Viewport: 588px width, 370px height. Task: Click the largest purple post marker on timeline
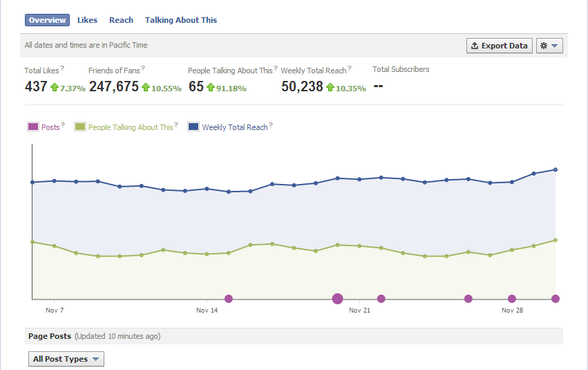point(337,299)
